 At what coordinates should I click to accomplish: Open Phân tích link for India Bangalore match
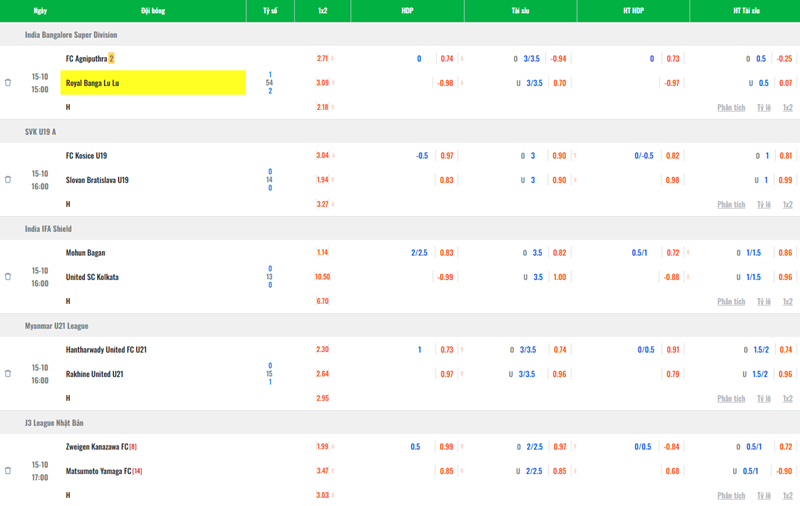731,107
